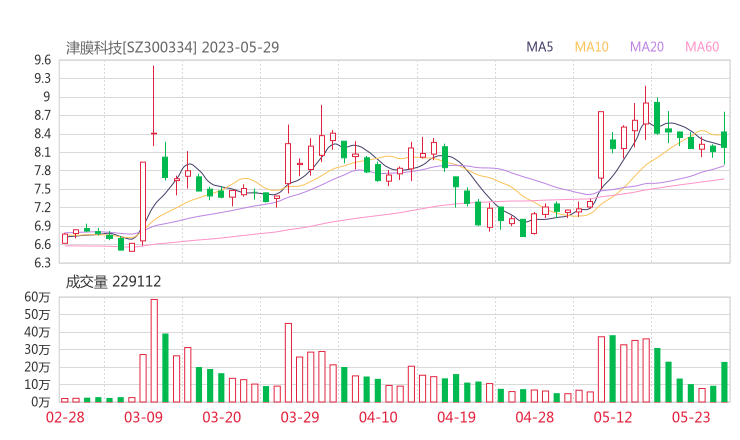Click the 02-28 date axis label
Image resolution: width=740 pixels, height=440 pixels.
65,417
